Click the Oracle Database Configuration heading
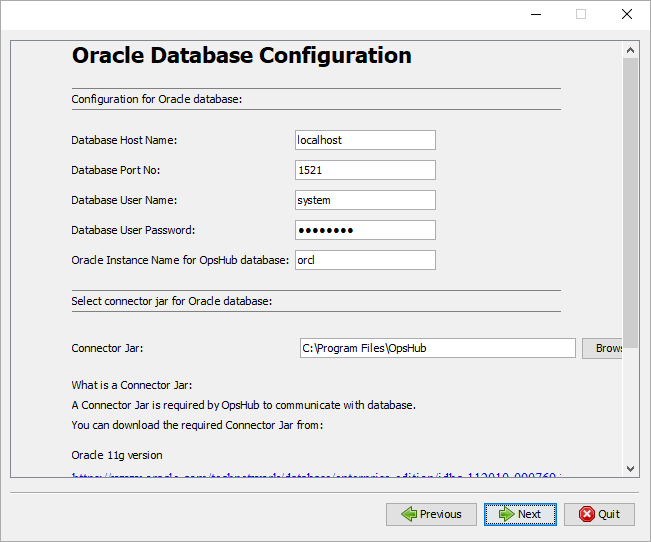 (x=241, y=56)
